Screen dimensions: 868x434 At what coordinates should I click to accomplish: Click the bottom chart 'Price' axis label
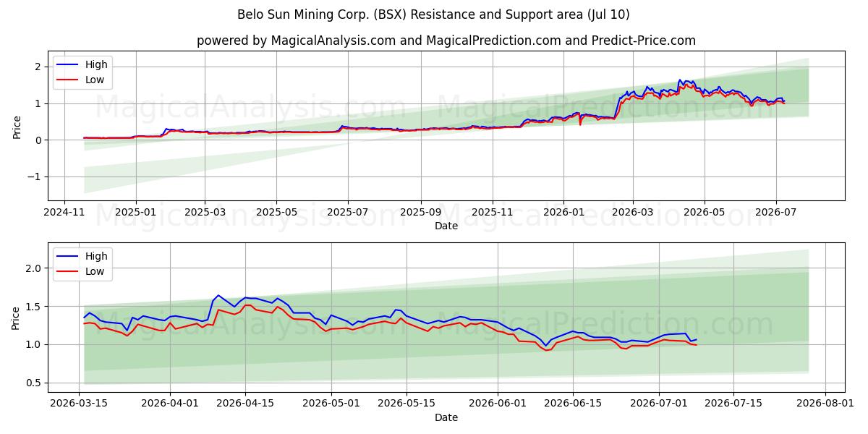[17, 318]
